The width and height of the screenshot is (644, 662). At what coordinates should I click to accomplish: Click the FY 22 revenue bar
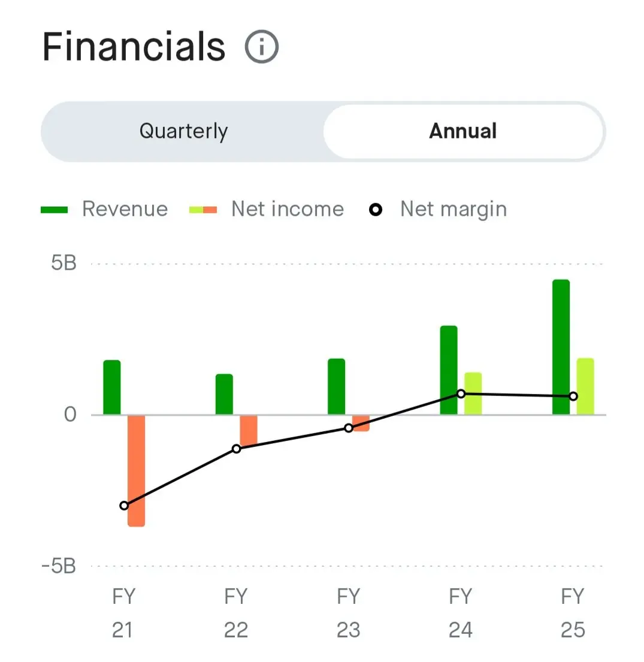(224, 394)
